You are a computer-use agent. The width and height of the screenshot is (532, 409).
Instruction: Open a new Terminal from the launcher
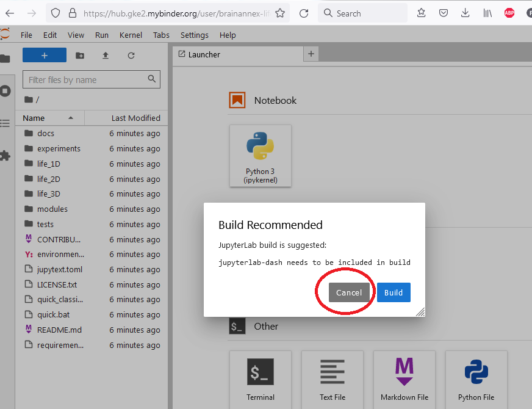[x=261, y=380]
